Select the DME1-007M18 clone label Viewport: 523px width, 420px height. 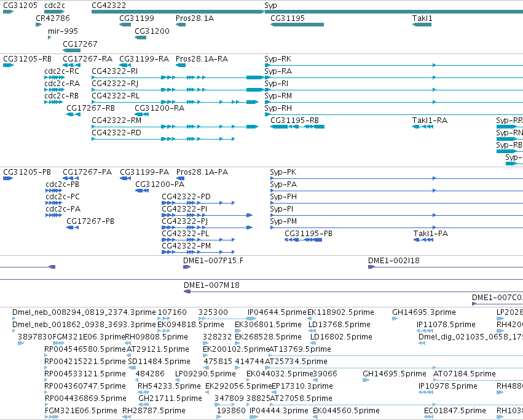[x=211, y=285]
